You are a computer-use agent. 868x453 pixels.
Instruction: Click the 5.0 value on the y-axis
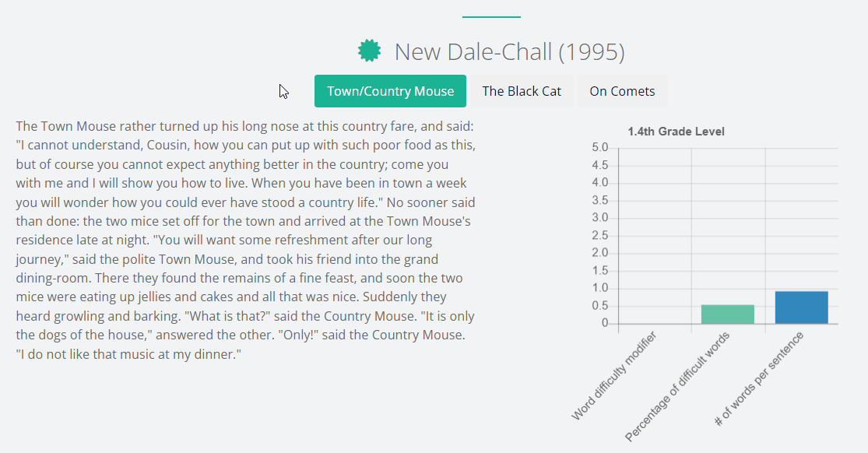click(x=599, y=147)
